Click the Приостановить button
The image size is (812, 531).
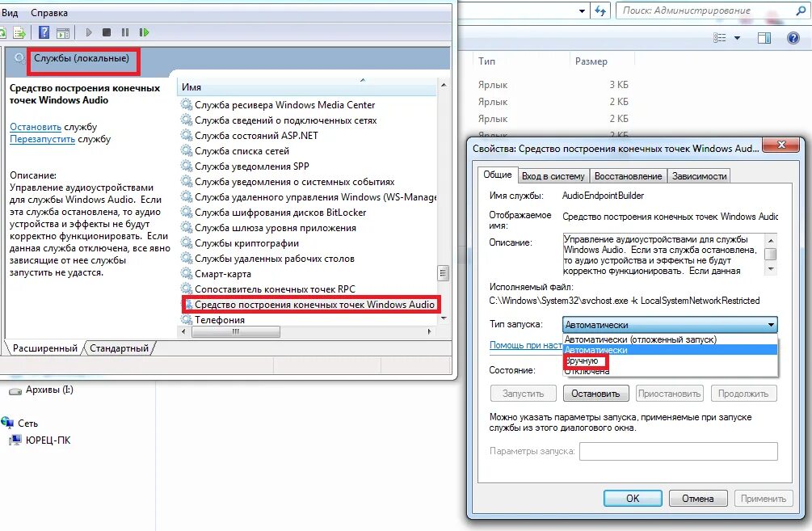click(x=669, y=394)
